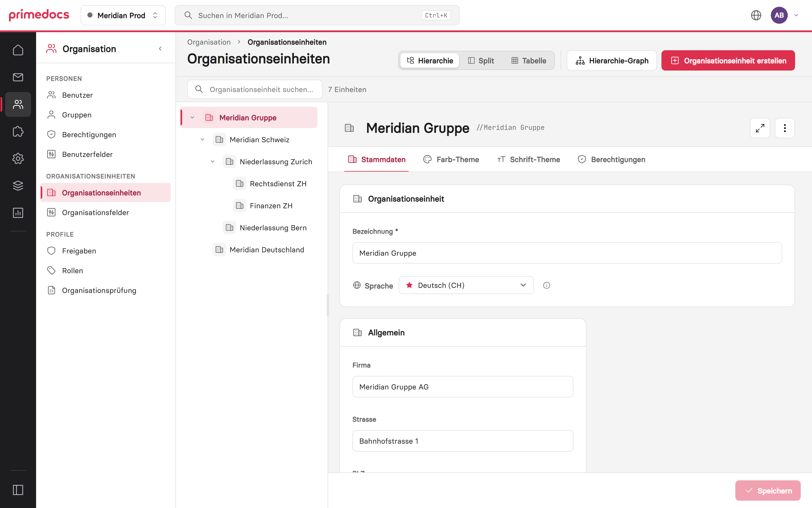Click the Organisationseinheit suchen field
Screen dimensions: 812x508
click(255, 89)
